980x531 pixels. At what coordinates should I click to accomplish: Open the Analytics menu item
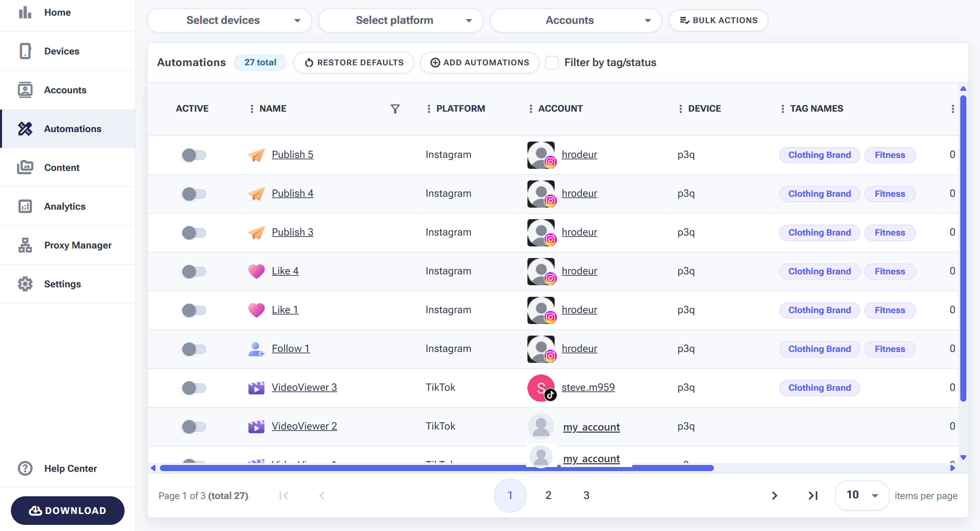coord(68,206)
